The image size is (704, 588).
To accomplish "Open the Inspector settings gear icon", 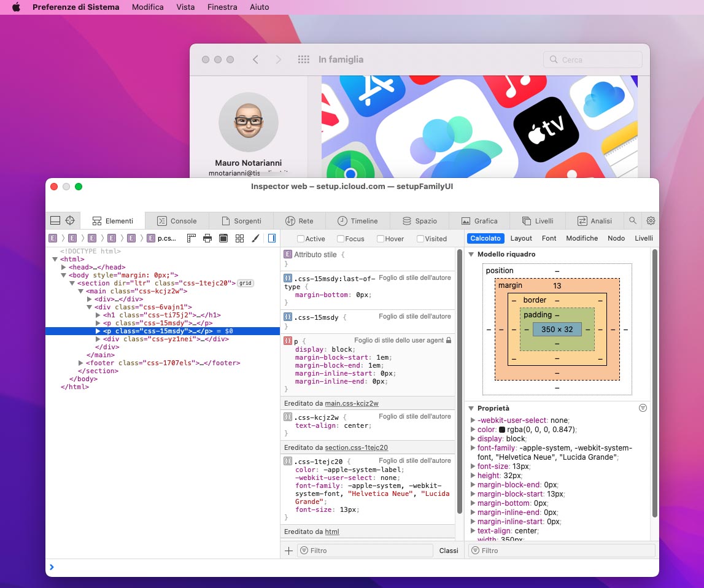I will coord(651,220).
